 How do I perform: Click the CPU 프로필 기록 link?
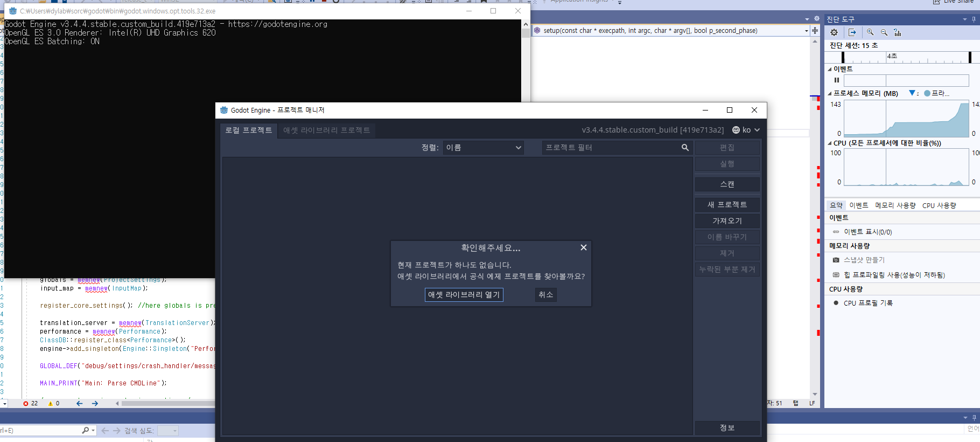(868, 303)
